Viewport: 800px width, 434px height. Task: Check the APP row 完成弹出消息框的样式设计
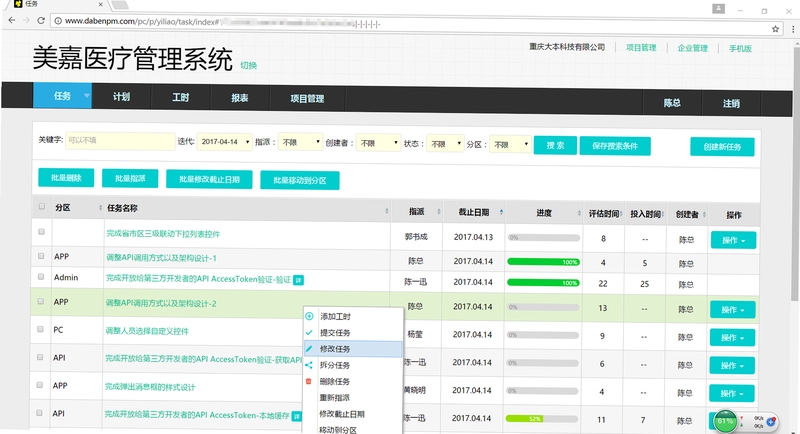[x=40, y=385]
